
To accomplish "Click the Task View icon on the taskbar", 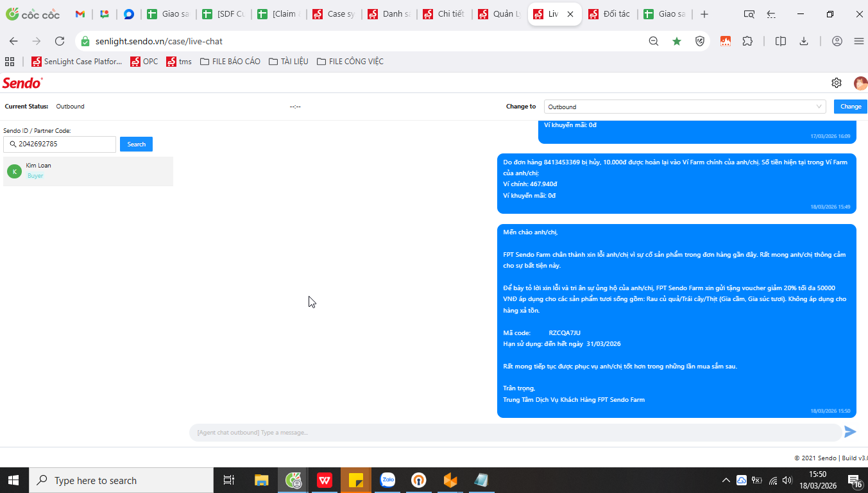I will pyautogui.click(x=229, y=480).
